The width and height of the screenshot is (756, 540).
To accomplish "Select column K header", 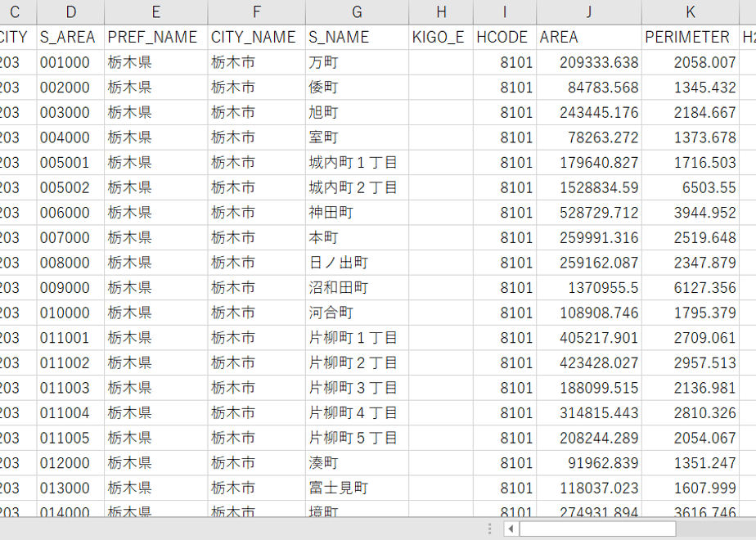I will (x=691, y=11).
